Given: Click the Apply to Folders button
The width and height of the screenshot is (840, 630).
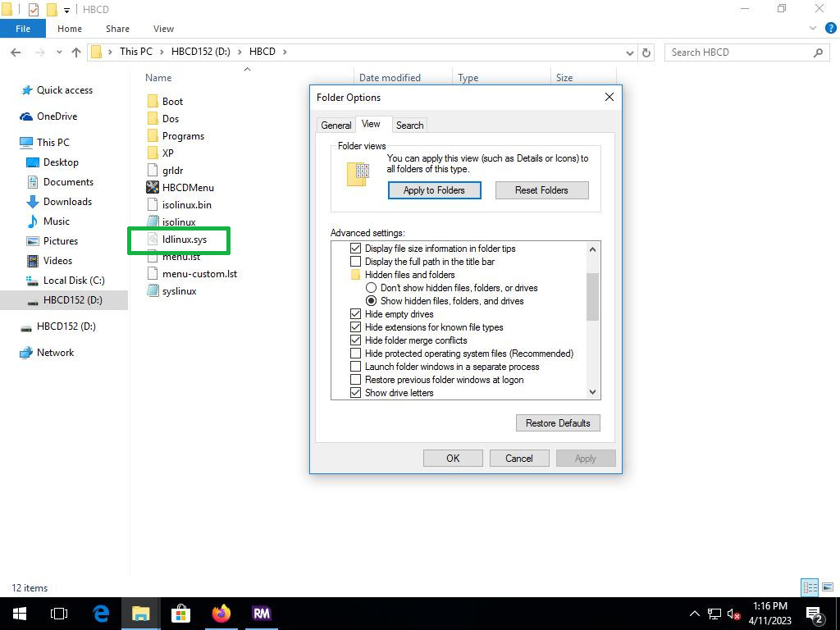Looking at the screenshot, I should point(434,190).
